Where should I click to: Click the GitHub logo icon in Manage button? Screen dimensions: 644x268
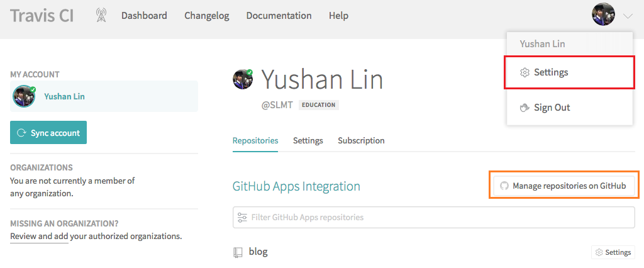[x=504, y=186]
